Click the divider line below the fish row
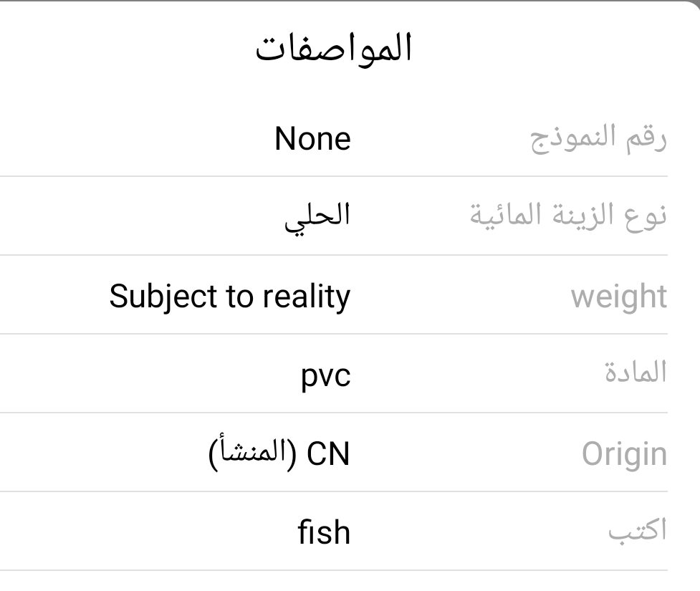 [x=334, y=570]
